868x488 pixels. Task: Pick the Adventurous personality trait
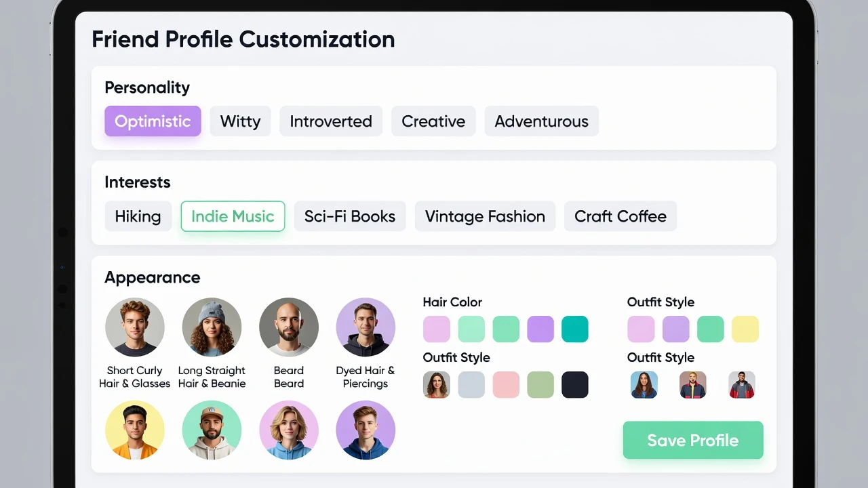coord(541,121)
